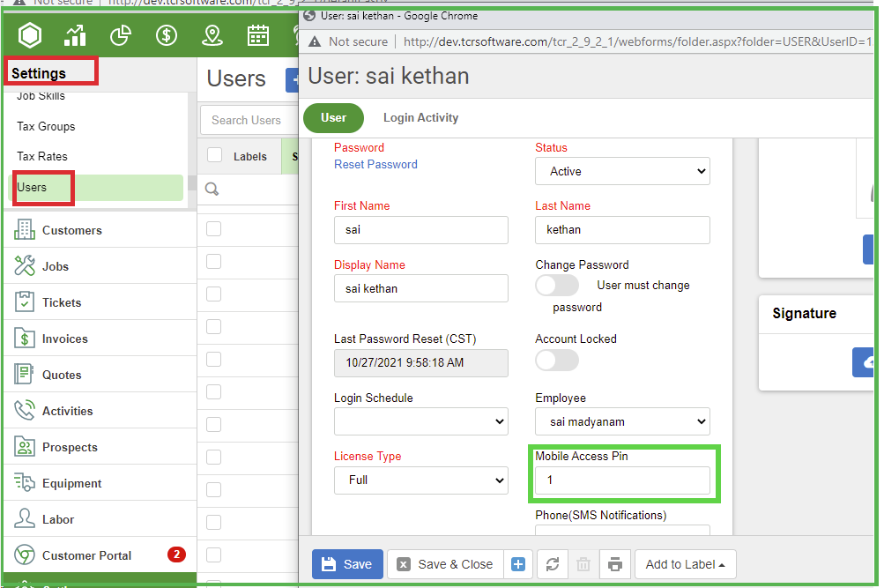This screenshot has width=884, height=588.
Task: Click the Settings panel heading
Action: (x=39, y=73)
